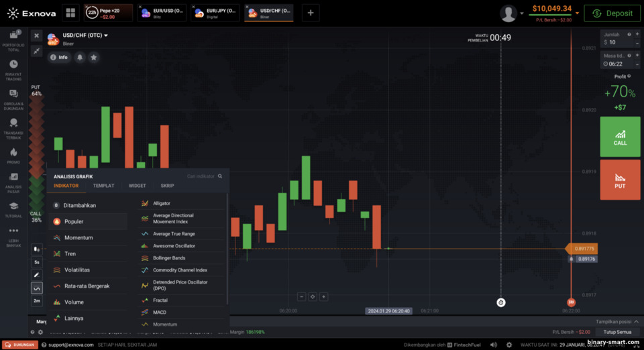Zoom out the chart with minus button
This screenshot has height=350, width=644.
tap(301, 296)
